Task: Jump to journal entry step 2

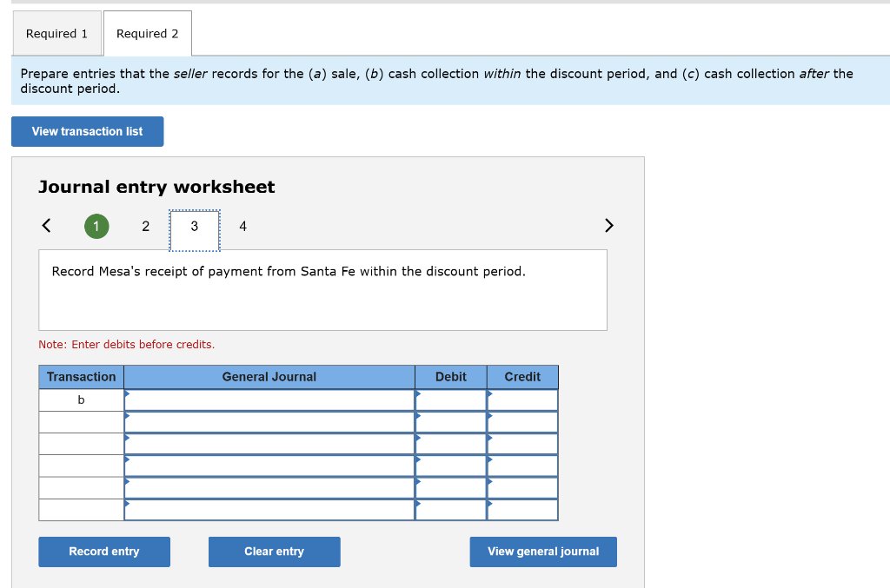Action: tap(146, 226)
